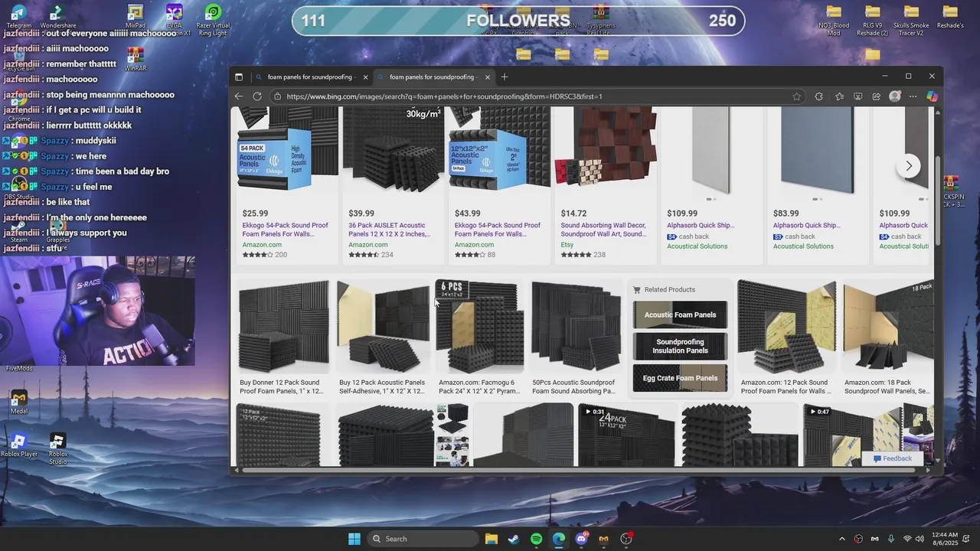
Task: Open the Edge profile avatar
Action: coord(895,96)
